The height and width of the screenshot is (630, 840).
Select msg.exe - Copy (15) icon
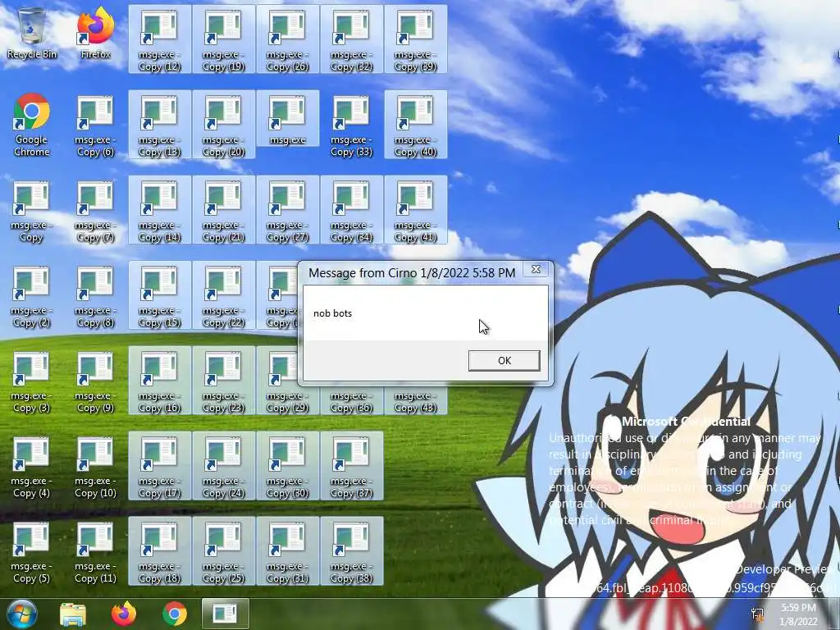coord(160,295)
